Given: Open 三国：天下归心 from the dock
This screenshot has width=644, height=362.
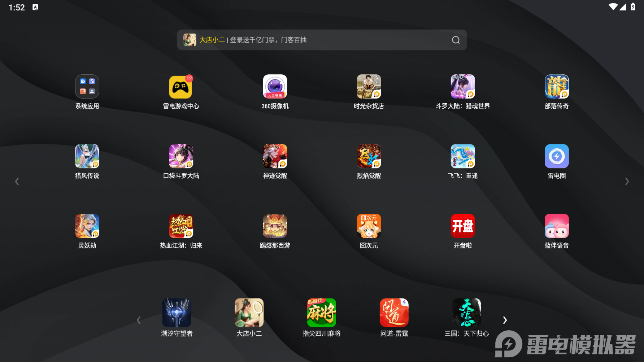Looking at the screenshot, I should (466, 313).
